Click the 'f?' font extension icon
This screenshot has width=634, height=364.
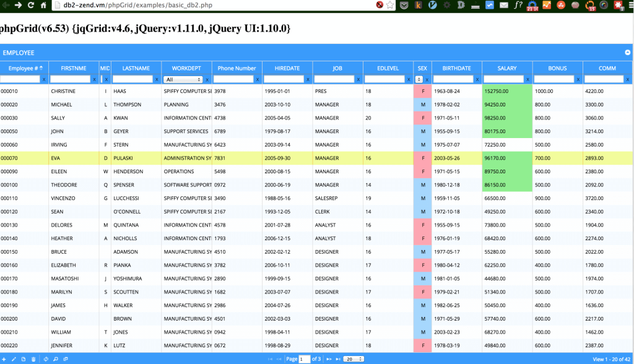point(518,5)
